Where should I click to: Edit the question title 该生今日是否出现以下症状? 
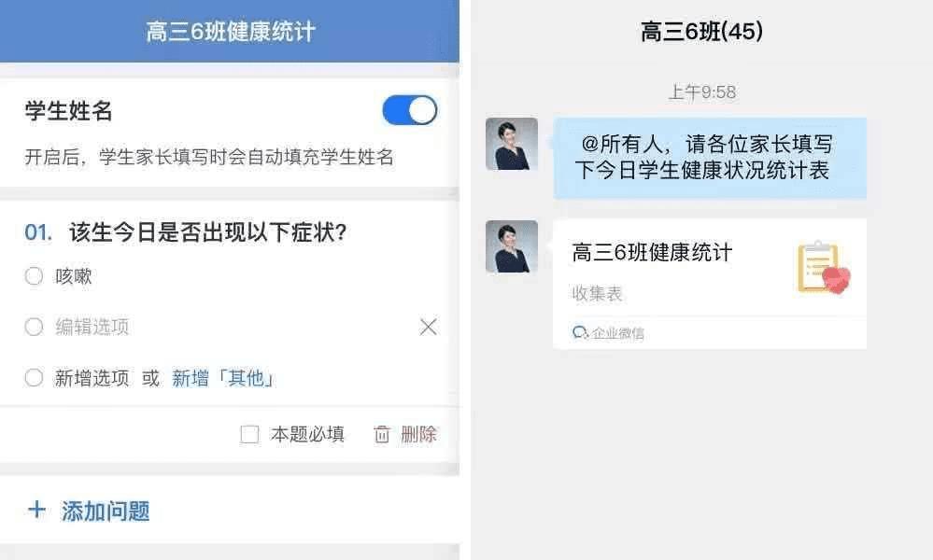[x=207, y=231]
